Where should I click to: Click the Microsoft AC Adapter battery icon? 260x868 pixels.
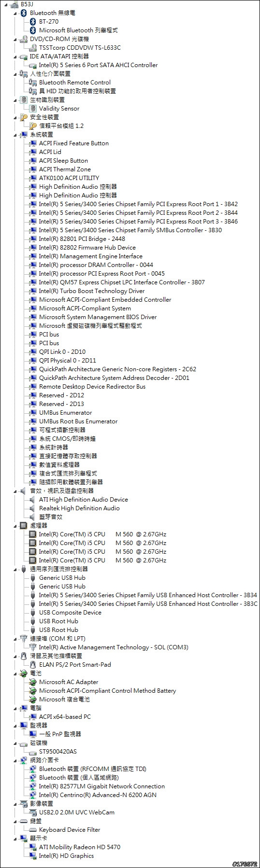(x=33, y=682)
